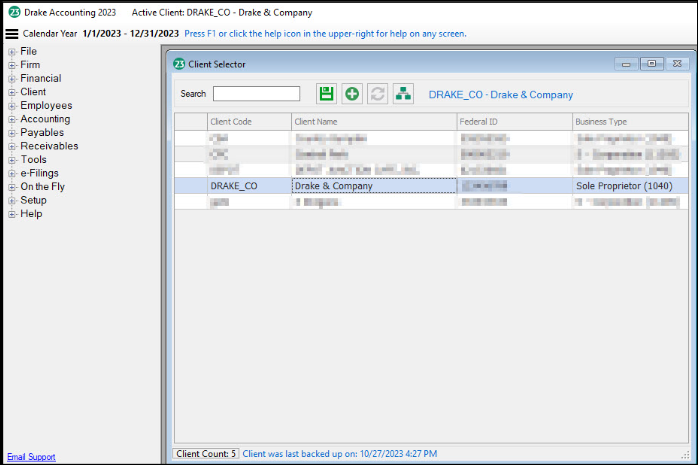Open the hamburger menu beside Calendar Year

click(x=12, y=33)
